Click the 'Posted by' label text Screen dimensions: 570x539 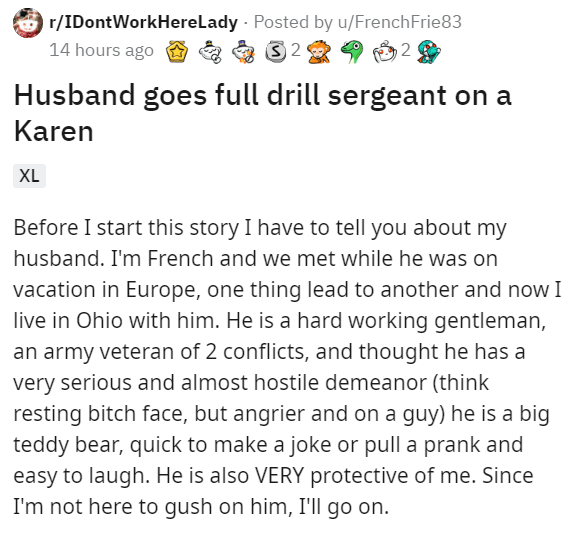293,22
